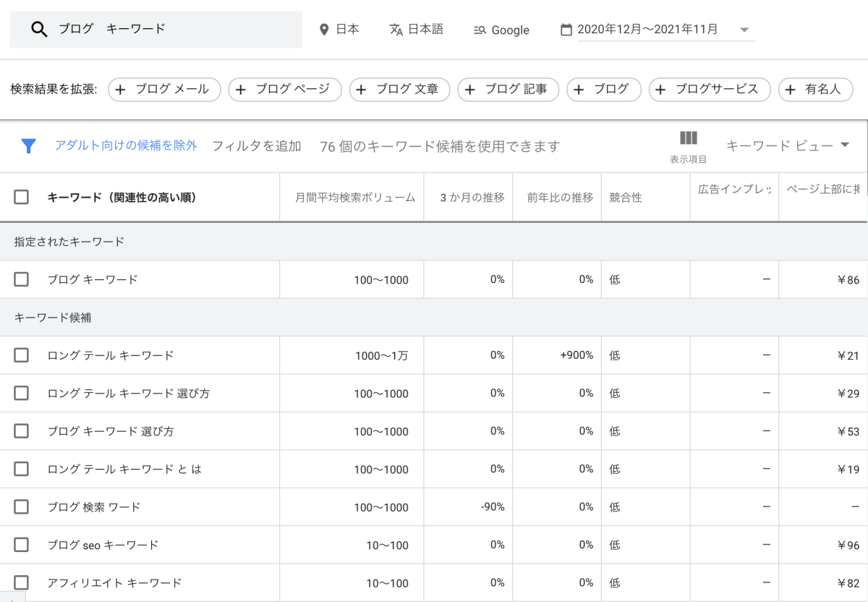Click the Google search network icon
The image size is (868, 602).
(x=480, y=30)
